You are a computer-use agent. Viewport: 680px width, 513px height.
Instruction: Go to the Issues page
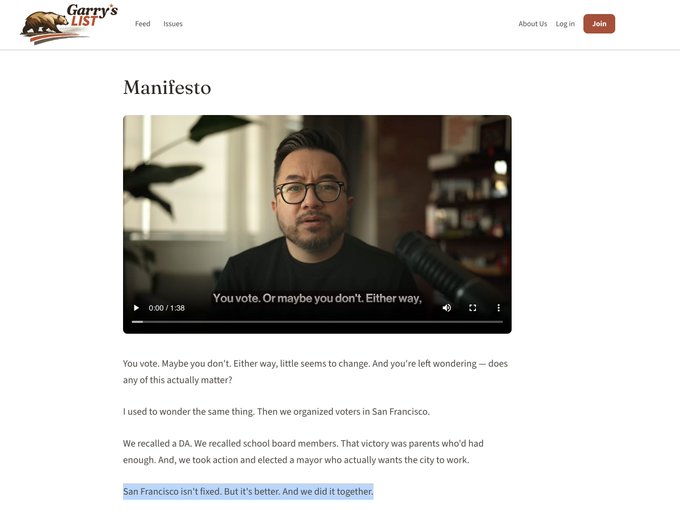tap(173, 24)
